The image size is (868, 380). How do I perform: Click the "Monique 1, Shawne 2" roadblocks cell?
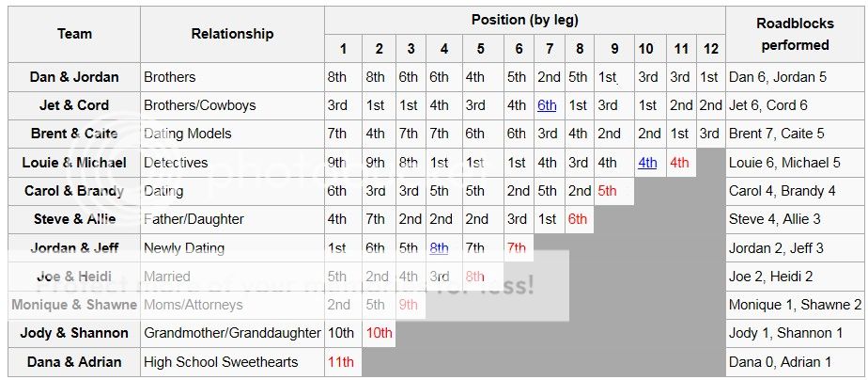click(x=795, y=305)
